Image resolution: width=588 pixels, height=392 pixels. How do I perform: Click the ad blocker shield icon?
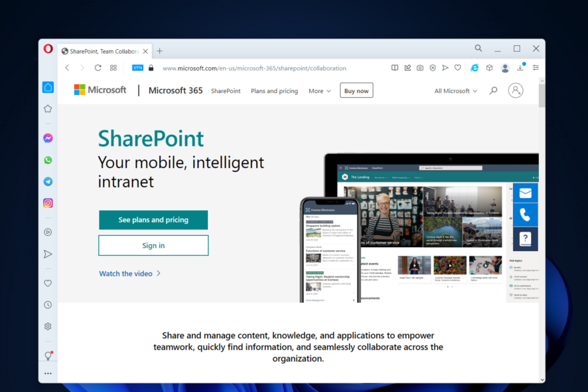tap(433, 68)
